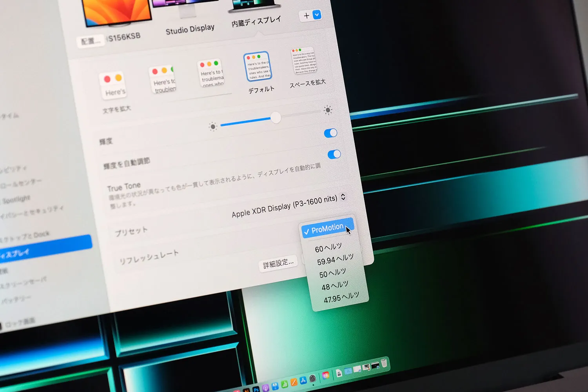Screen dimensions: 588x392
Task: Open the chevron menu beside the plus button
Action: (317, 15)
